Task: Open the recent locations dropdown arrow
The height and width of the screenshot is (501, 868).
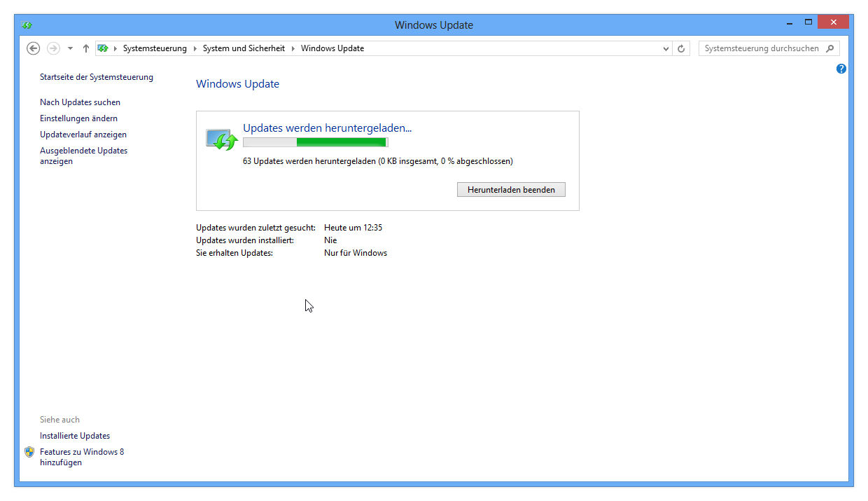Action: [x=70, y=48]
